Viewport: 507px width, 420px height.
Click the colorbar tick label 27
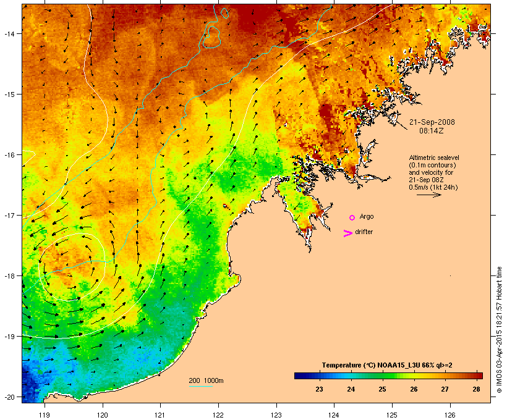point(445,389)
